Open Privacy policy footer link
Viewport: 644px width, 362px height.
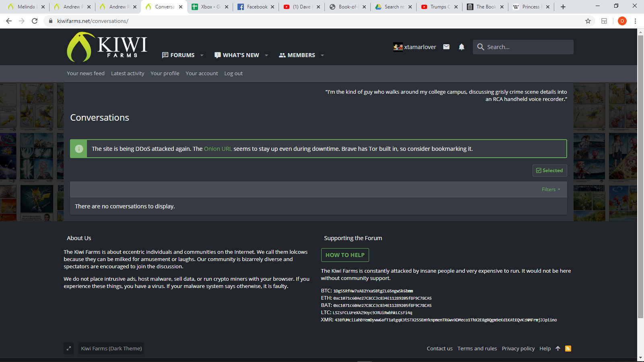pos(518,348)
